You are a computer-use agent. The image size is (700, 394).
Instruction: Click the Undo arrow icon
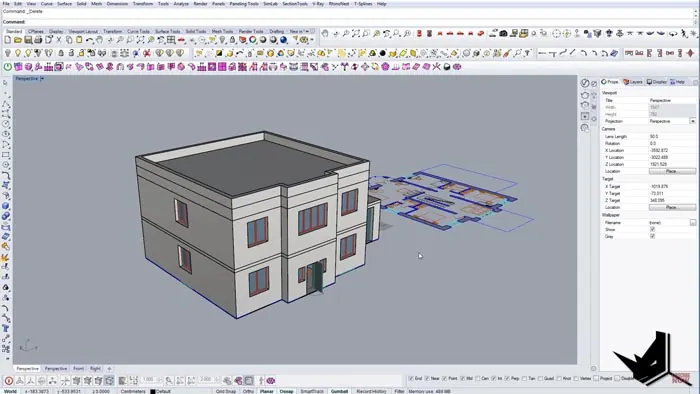tap(90, 40)
